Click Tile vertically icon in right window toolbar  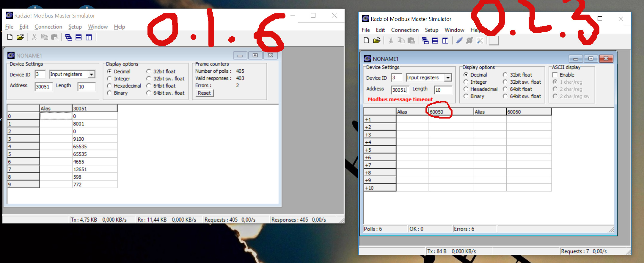(x=445, y=41)
